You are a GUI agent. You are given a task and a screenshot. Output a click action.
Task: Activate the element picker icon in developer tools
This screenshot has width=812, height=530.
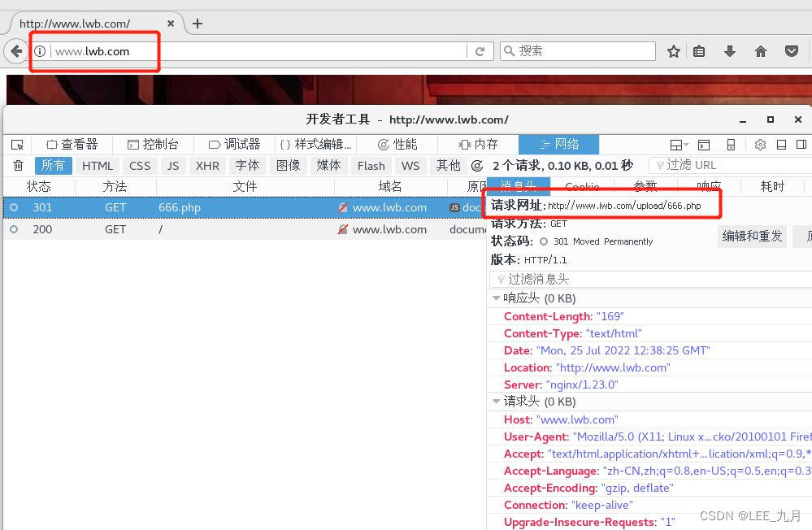(x=18, y=145)
